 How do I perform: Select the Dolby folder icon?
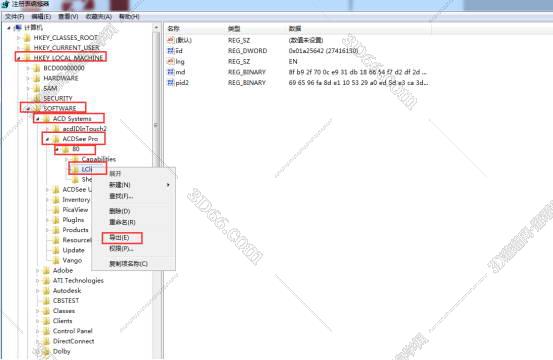[x=46, y=352]
